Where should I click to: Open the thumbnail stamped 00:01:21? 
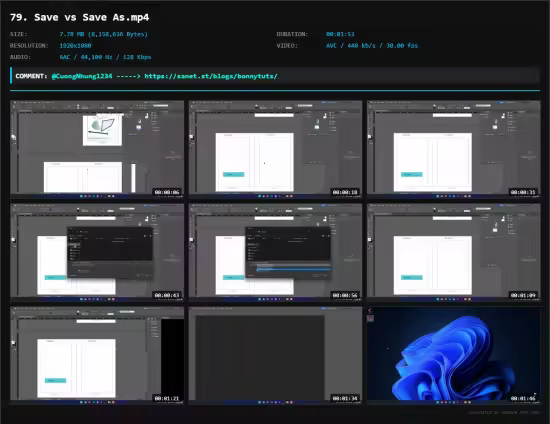(97, 355)
